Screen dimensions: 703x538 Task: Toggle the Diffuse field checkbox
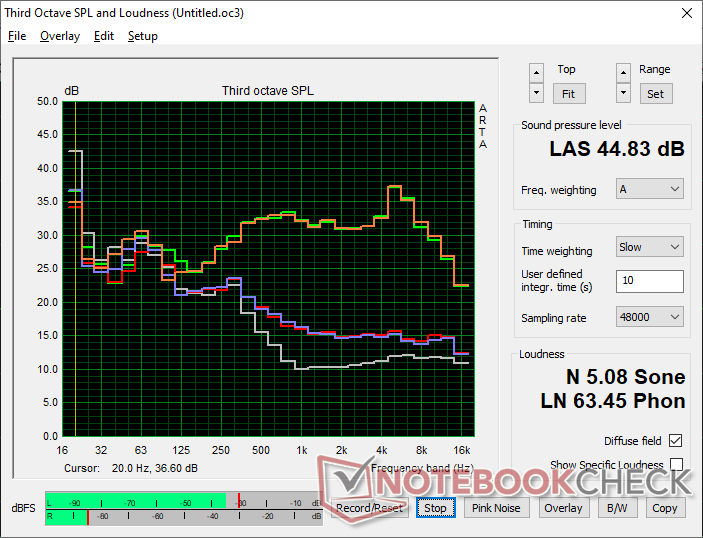pos(675,441)
